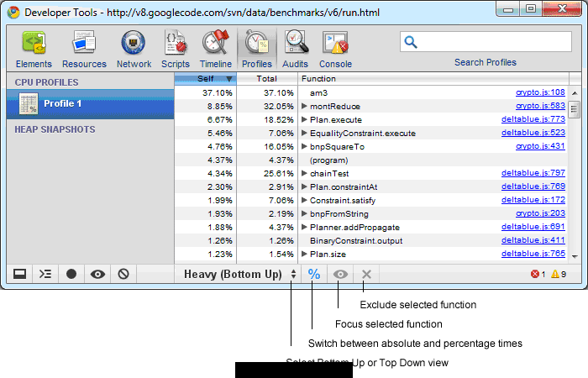Viewport: 588px width, 378px height.
Task: Take a heap snapshot with eye button
Action: [97, 274]
